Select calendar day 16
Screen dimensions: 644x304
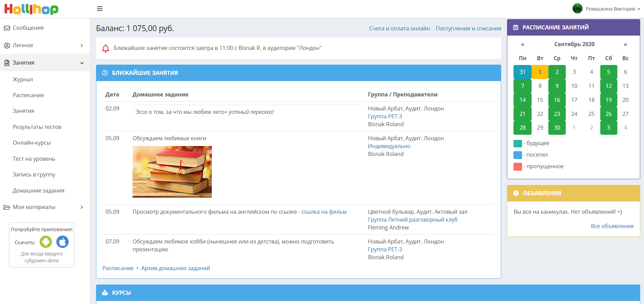(557, 100)
